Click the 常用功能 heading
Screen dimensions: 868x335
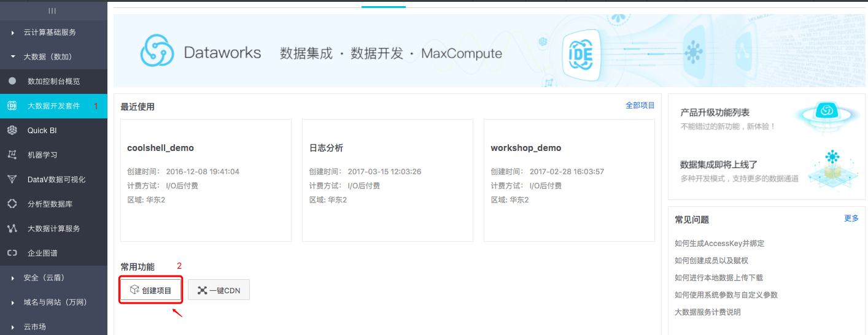coord(138,267)
